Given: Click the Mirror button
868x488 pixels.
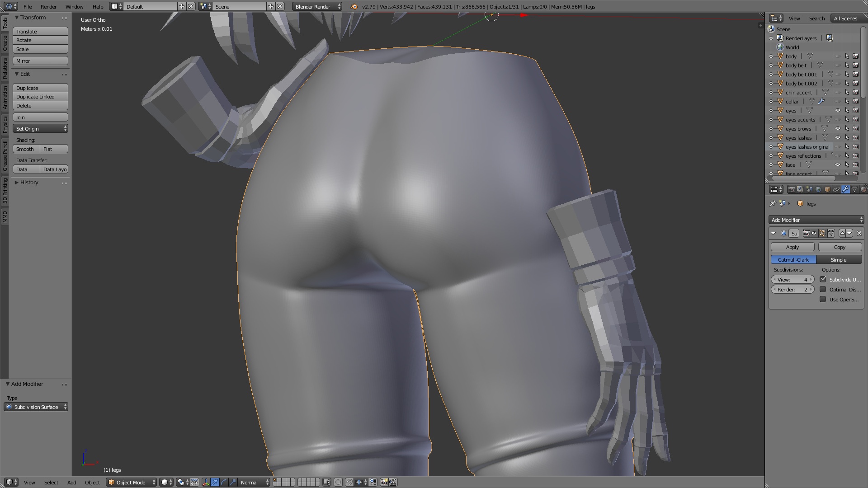Looking at the screenshot, I should (x=40, y=61).
